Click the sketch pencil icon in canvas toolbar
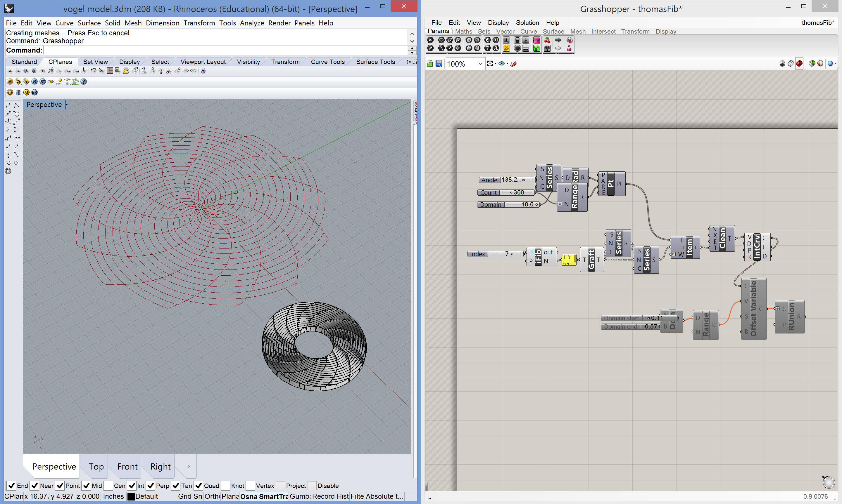The image size is (842, 504). 514,64
